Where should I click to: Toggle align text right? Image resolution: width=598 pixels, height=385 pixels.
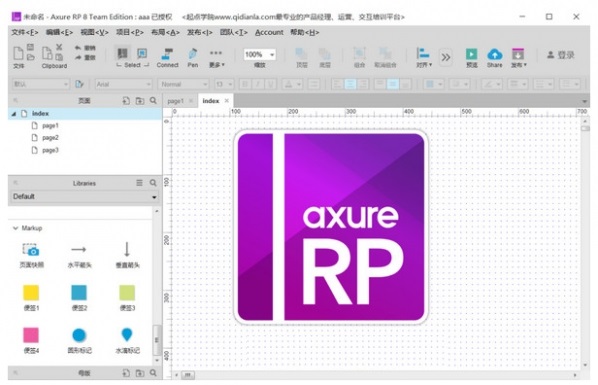point(363,84)
